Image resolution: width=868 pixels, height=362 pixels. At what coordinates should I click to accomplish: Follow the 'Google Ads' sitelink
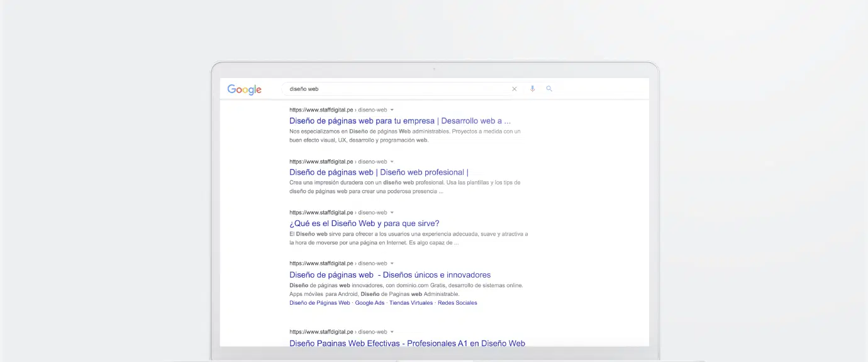pos(369,303)
